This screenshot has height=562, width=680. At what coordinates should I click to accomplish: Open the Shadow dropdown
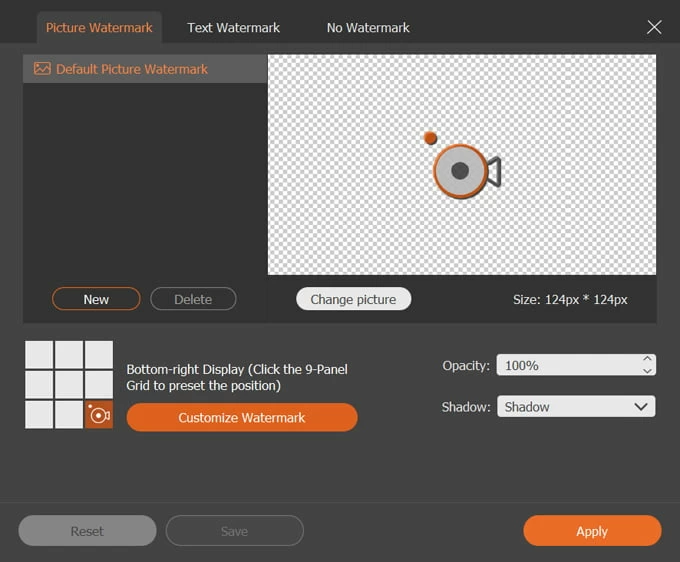tap(575, 407)
